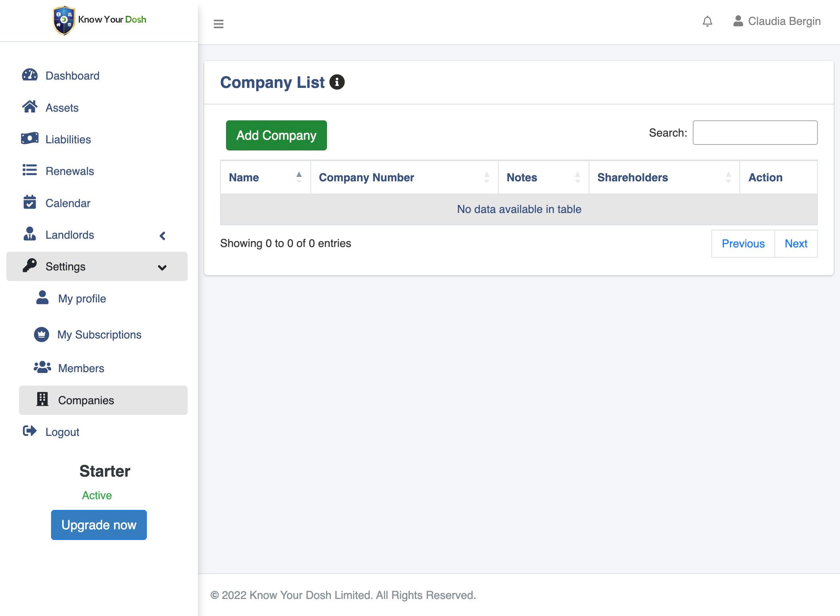
Task: Click the Assets house icon
Action: 30,107
